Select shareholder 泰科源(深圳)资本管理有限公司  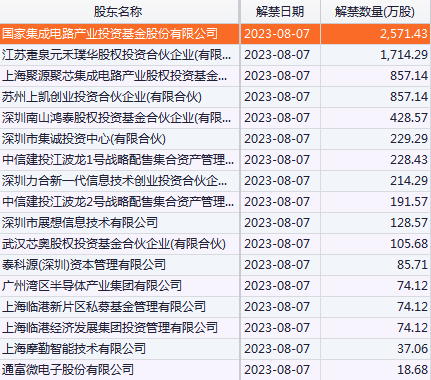[x=84, y=265]
